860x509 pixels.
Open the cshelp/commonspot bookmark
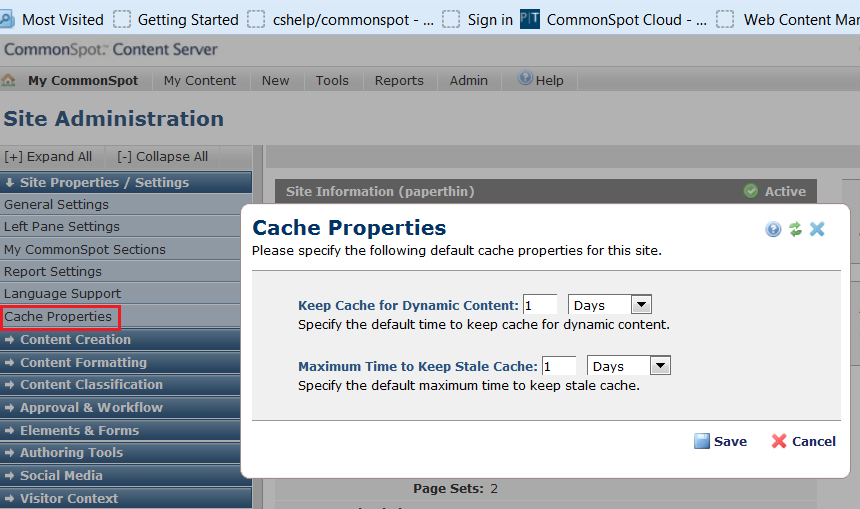pyautogui.click(x=353, y=20)
